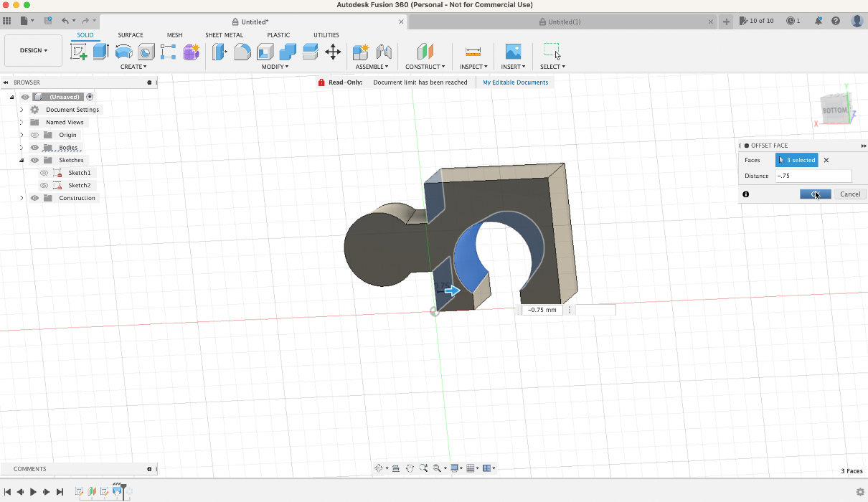
Task: Select the Offset Plane construct icon
Action: [425, 52]
